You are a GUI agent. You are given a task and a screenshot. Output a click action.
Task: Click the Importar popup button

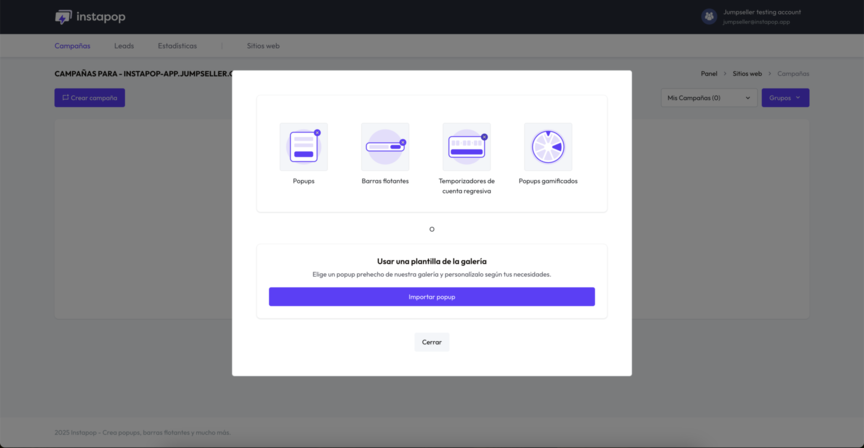[431, 297]
